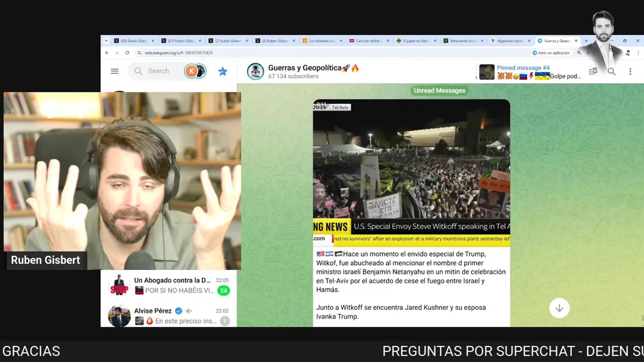Image resolution: width=644 pixels, height=362 pixels.
Task: Show the pinned messages list icon
Action: (x=593, y=71)
